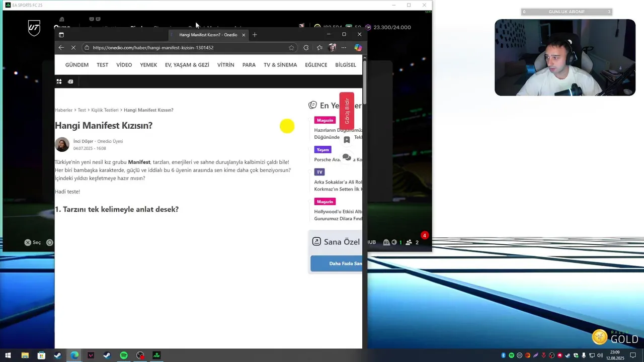Open Edge settings and more menu
The width and height of the screenshot is (644, 362).
[x=344, y=48]
